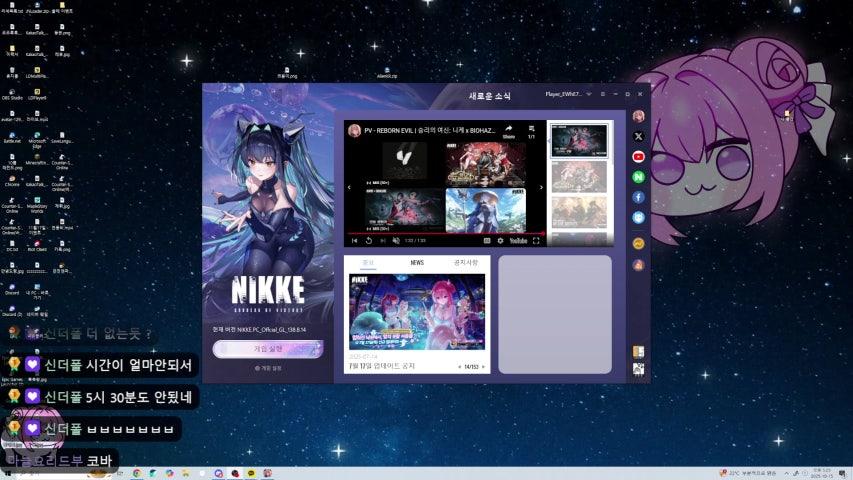Open the LDPlayer9 desktop shortcut
Image resolution: width=853 pixels, height=480 pixels.
click(36, 94)
